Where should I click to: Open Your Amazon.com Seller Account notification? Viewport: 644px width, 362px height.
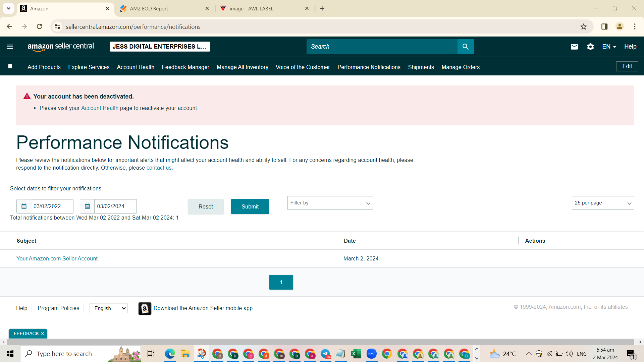[57, 258]
